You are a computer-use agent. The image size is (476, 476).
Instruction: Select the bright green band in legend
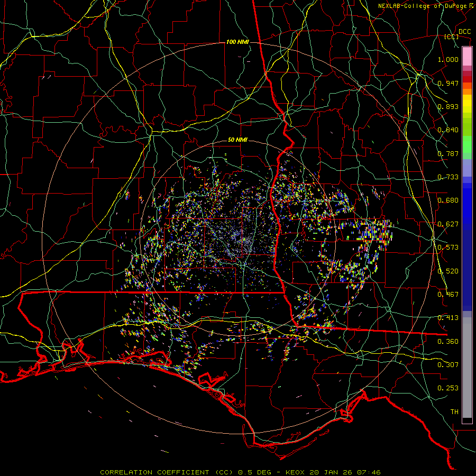(467, 144)
